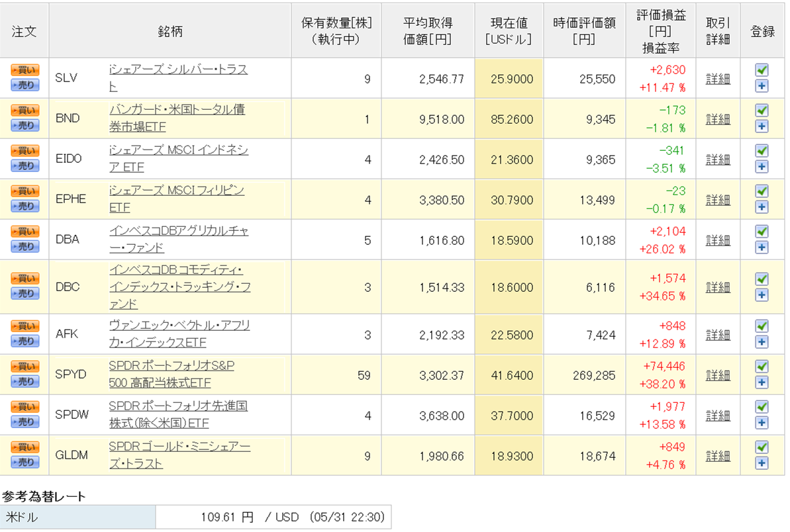Toggle the registration checkbox for SLV

click(762, 70)
